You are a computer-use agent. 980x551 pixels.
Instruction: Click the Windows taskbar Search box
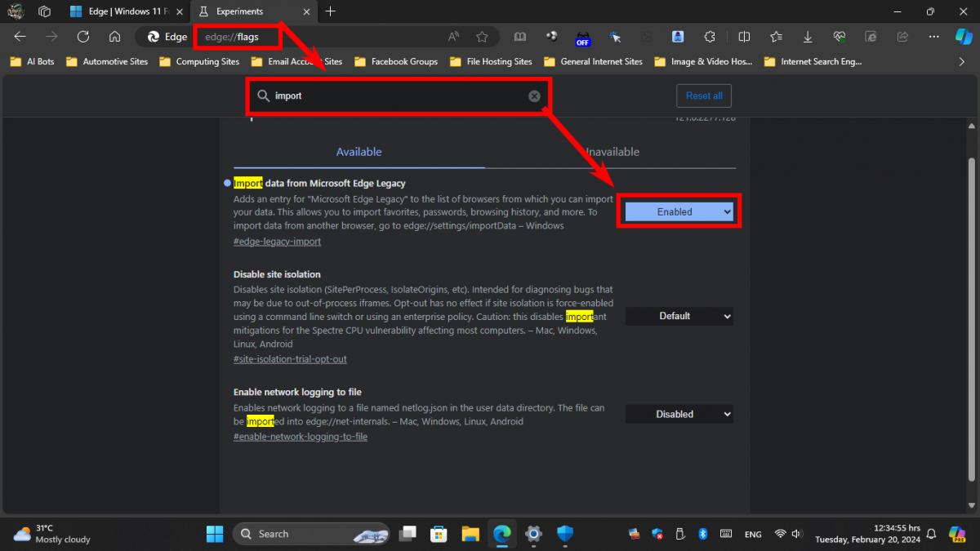click(310, 534)
